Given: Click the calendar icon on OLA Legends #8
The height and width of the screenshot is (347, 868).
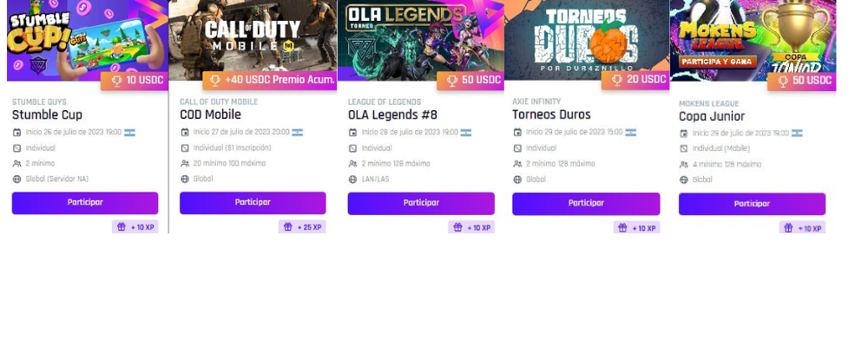Looking at the screenshot, I should 352,133.
